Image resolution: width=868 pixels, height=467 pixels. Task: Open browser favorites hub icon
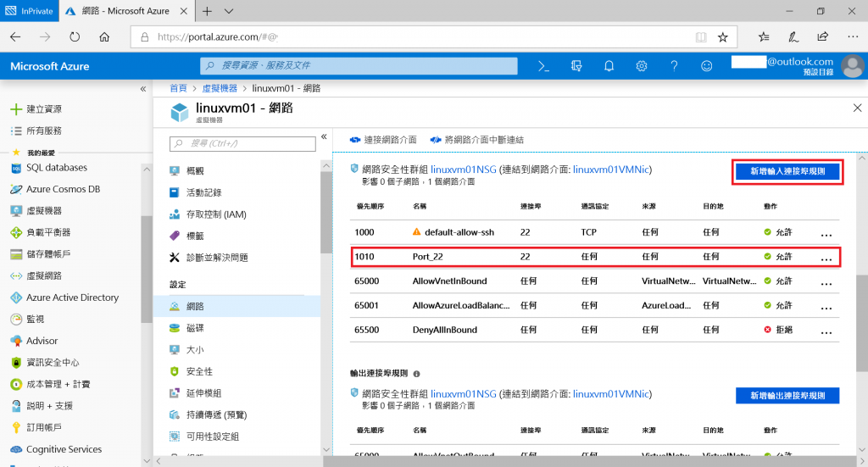(764, 37)
